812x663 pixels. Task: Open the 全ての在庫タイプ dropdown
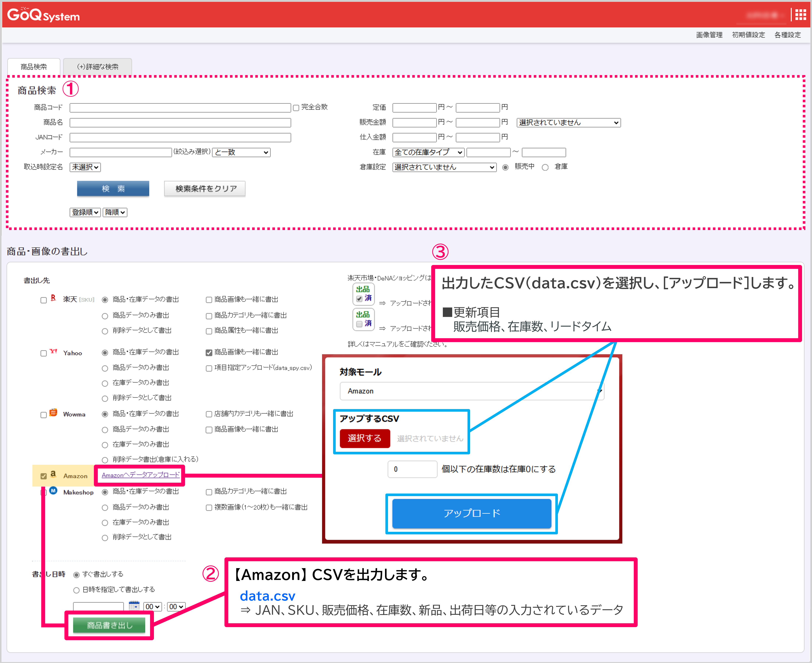tap(428, 152)
